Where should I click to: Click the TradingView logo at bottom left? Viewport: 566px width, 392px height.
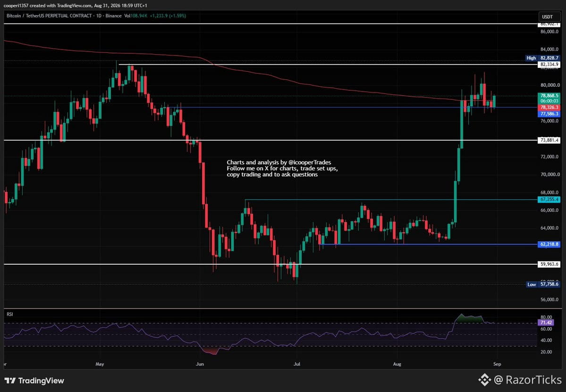tap(34, 381)
